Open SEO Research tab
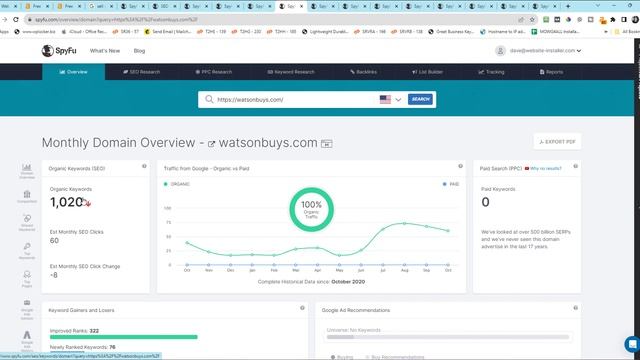This screenshot has width=640, height=360. pyautogui.click(x=142, y=72)
